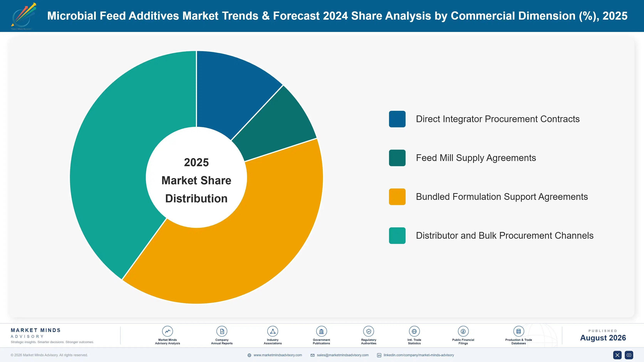This screenshot has height=362, width=644.
Task: Click the teal Distributor and Bulk legend swatch
Action: pyautogui.click(x=397, y=235)
